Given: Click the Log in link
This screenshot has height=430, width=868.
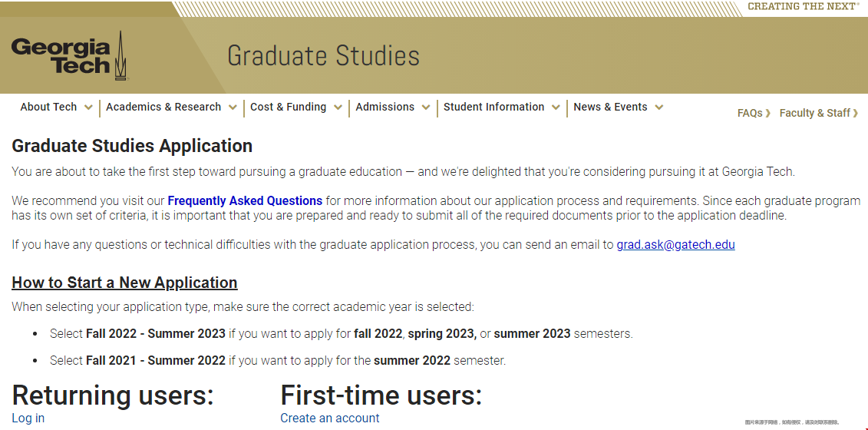Looking at the screenshot, I should [28, 418].
